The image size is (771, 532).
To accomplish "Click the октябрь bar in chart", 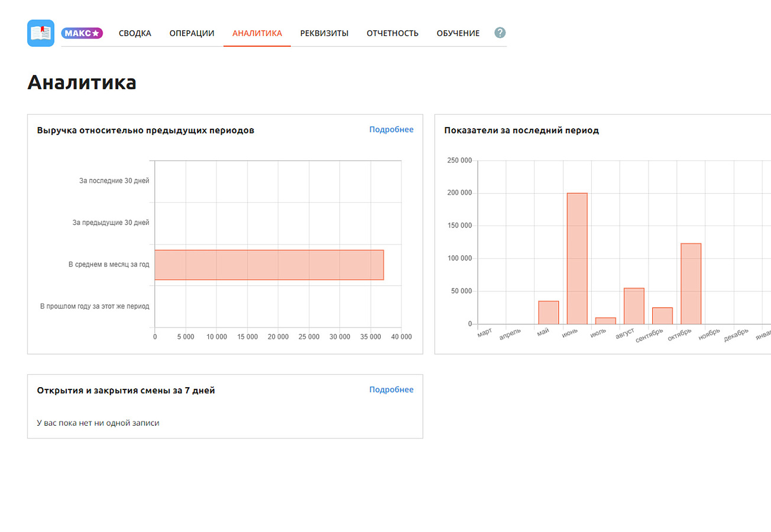I will (691, 284).
